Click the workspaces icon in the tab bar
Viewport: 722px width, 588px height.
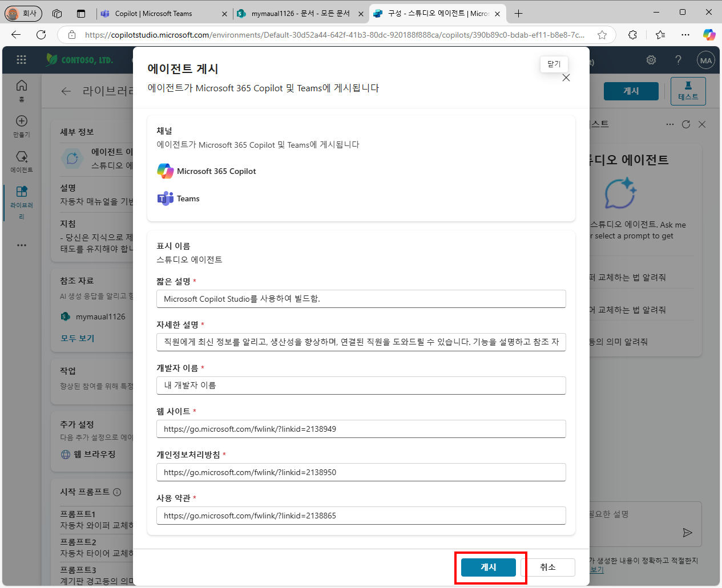tap(57, 14)
